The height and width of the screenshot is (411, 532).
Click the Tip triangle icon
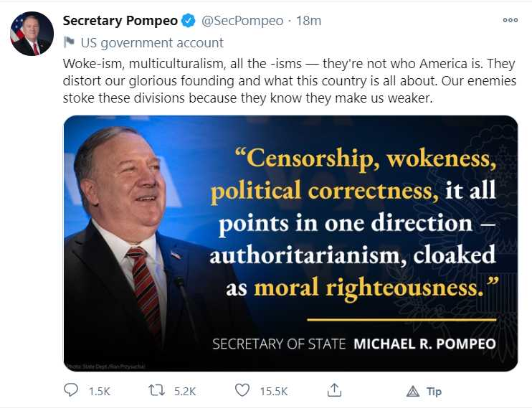click(412, 391)
